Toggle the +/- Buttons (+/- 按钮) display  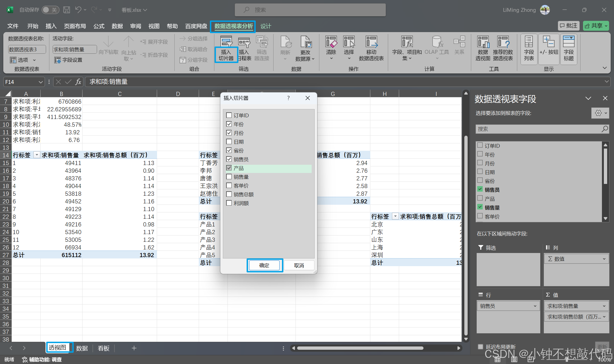click(549, 49)
